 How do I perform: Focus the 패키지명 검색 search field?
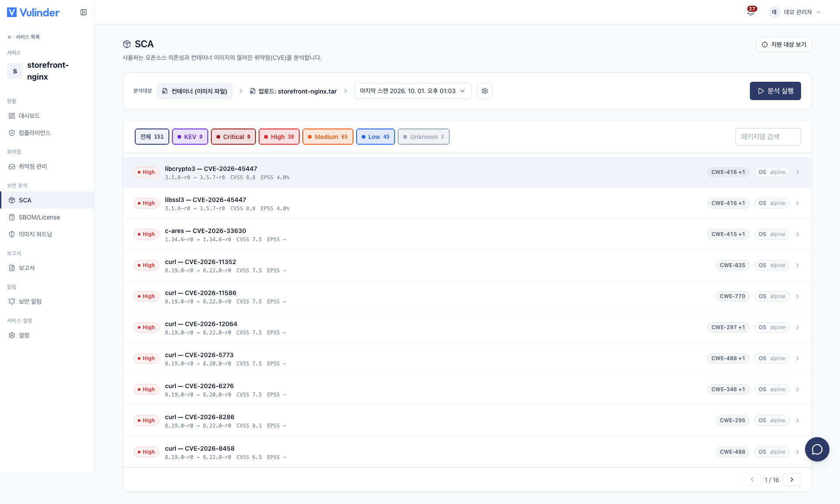(x=768, y=137)
